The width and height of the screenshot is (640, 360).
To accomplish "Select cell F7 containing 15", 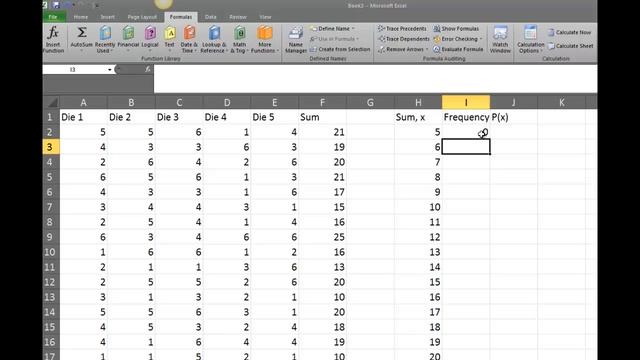I will tap(322, 207).
